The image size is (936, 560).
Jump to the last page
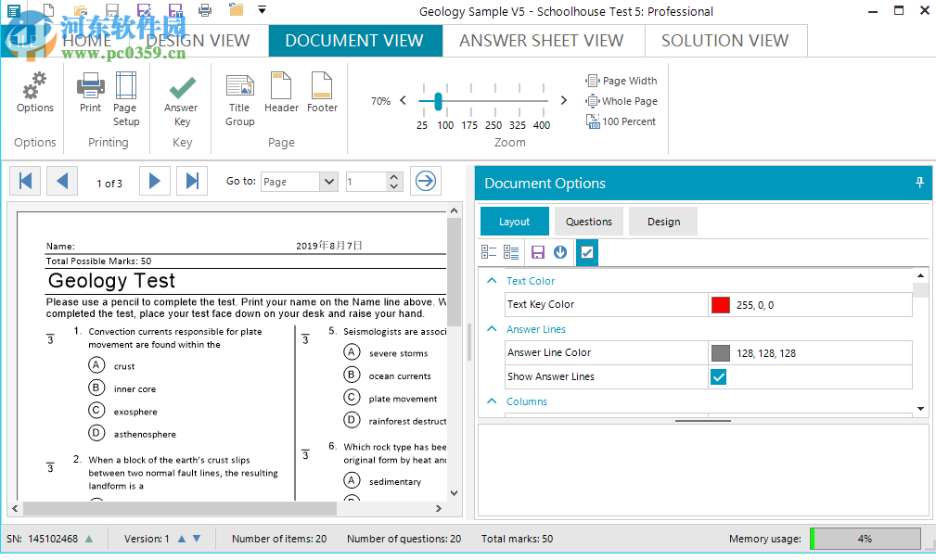coord(192,181)
